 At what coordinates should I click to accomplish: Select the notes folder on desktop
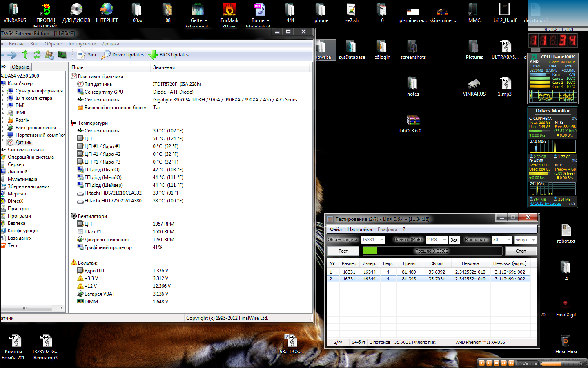(413, 87)
